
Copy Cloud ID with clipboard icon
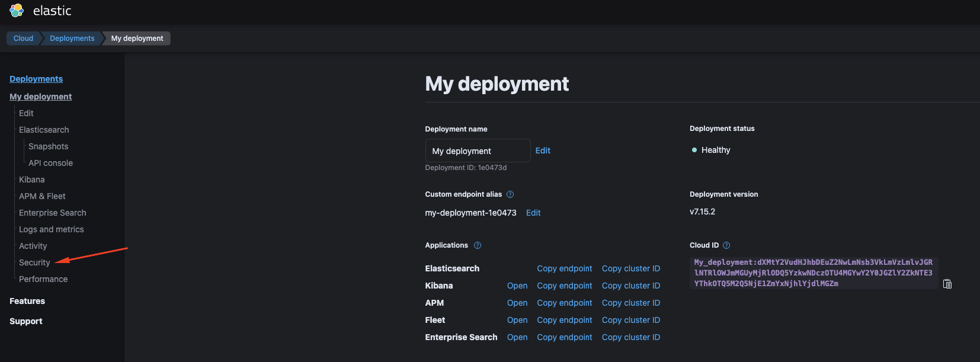pos(947,284)
